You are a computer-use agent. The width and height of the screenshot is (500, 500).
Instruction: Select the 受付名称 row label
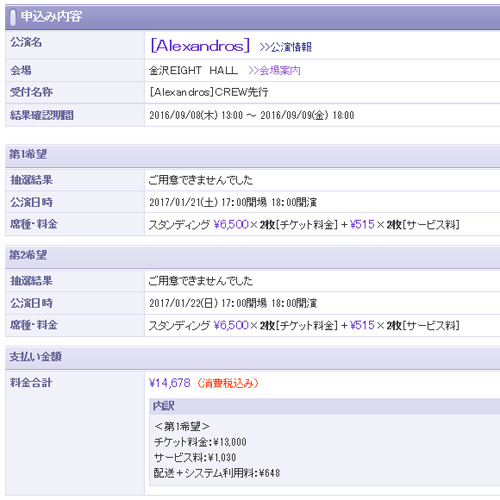(31, 92)
